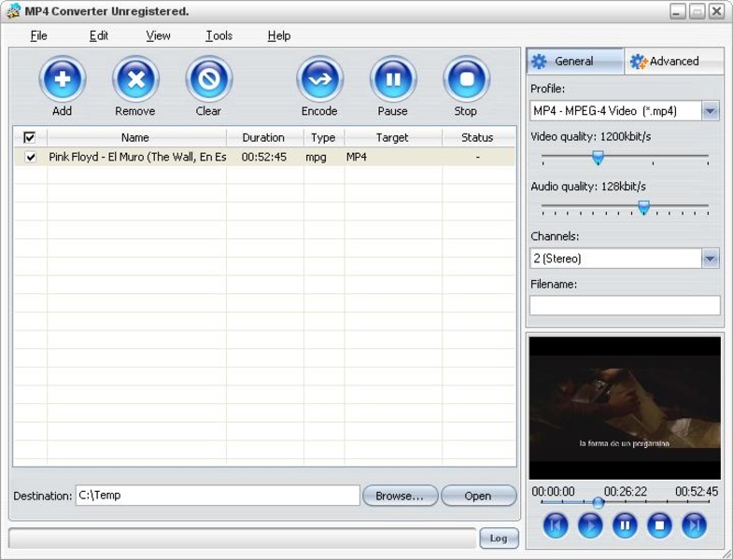This screenshot has width=733, height=560.
Task: Click the Open destination button
Action: click(x=477, y=496)
